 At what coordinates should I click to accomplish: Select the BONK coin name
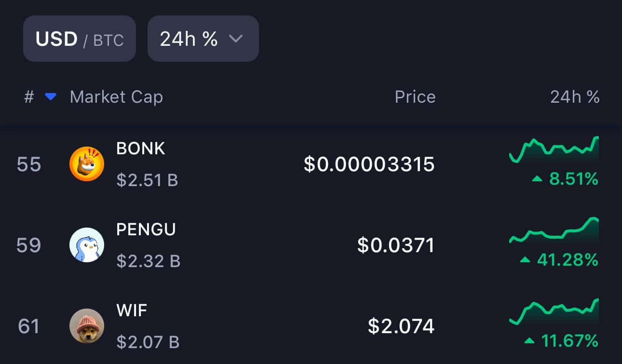coord(141,148)
